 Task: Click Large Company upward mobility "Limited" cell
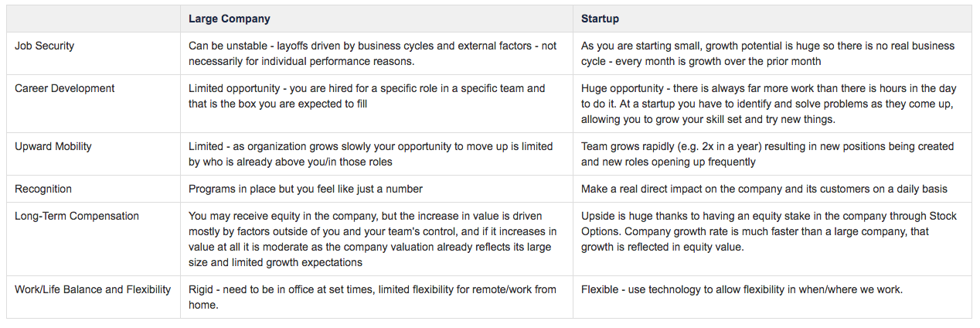[370, 154]
